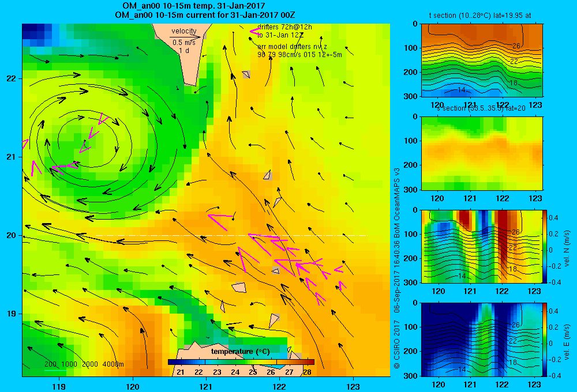Click the '26' isotherm label in the temperature section

516,46
